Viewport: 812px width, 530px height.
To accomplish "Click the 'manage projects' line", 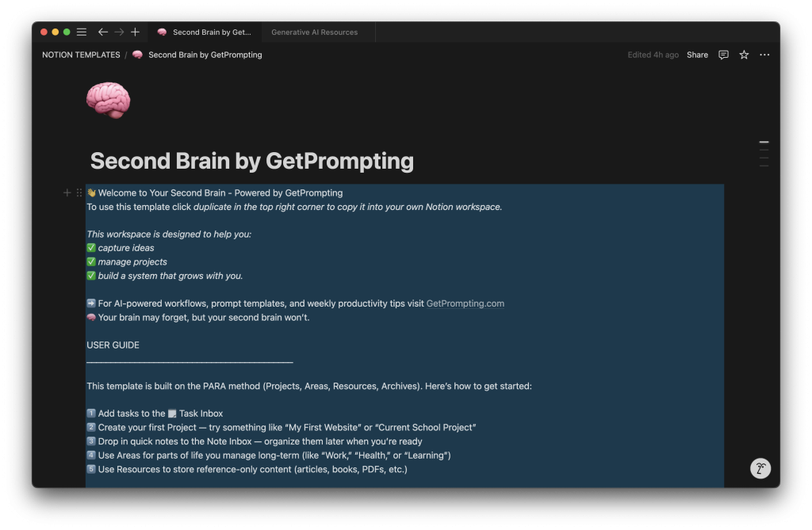I will tap(127, 262).
